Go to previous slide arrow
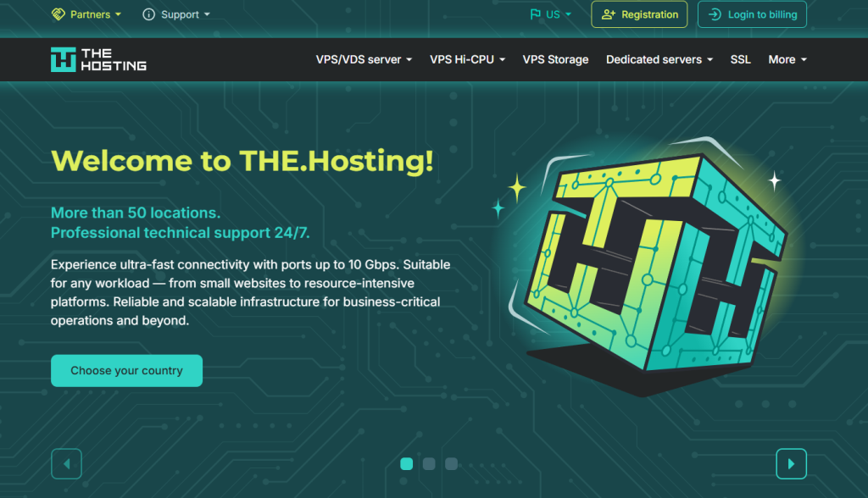 (x=66, y=463)
